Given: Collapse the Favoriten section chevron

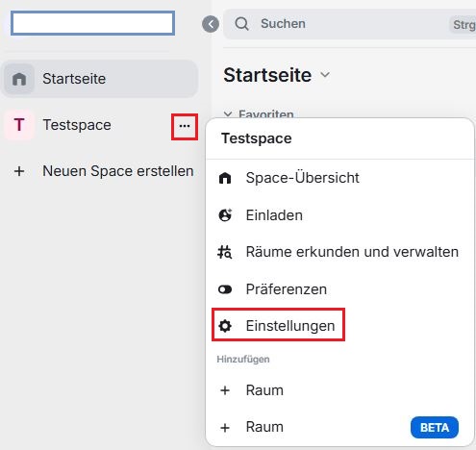Looking at the screenshot, I should click(228, 113).
